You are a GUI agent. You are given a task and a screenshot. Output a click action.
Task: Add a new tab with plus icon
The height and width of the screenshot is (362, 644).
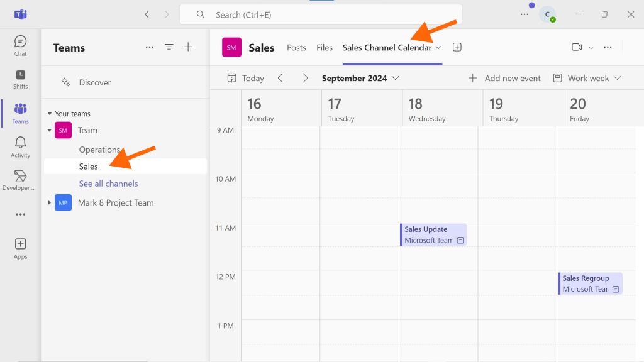coord(457,47)
